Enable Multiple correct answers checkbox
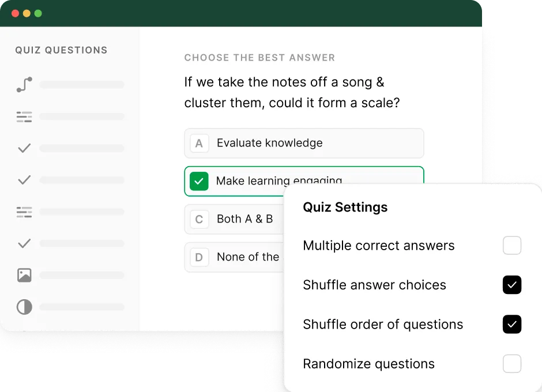Screen dimensions: 542x392 [512, 246]
